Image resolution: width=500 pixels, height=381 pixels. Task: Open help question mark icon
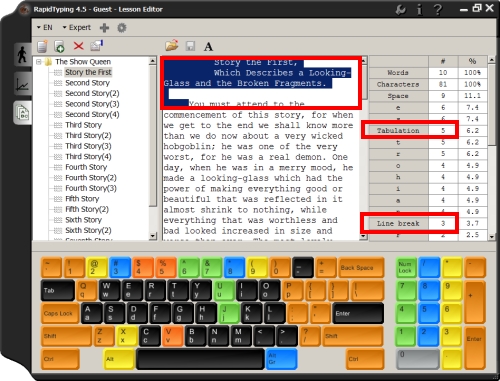(x=438, y=9)
